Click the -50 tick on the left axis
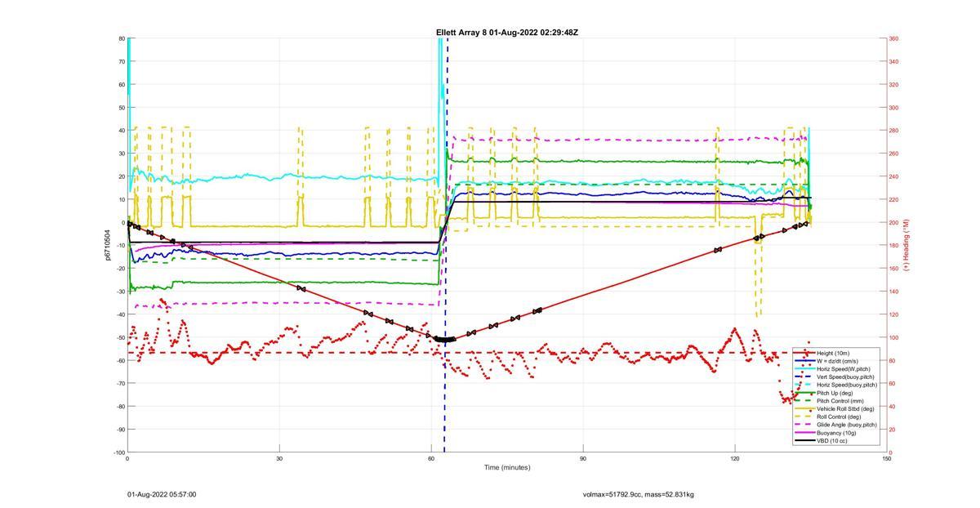The height and width of the screenshot is (508, 980). (120, 337)
